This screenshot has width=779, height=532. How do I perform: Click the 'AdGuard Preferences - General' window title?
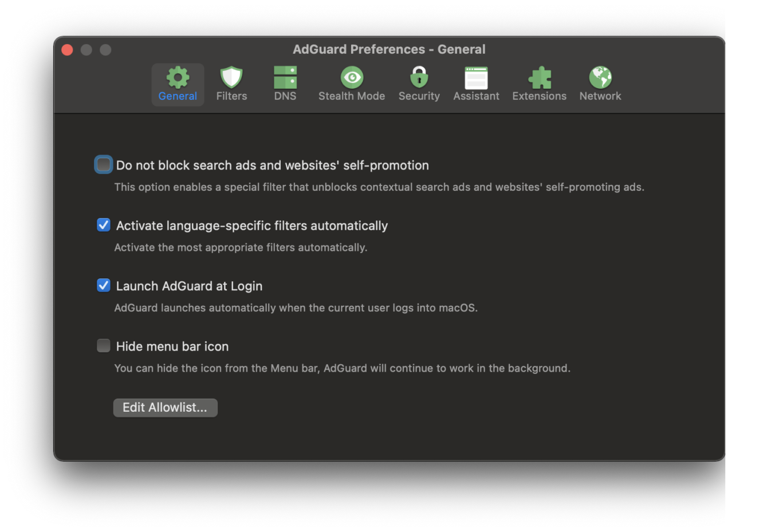(x=389, y=49)
